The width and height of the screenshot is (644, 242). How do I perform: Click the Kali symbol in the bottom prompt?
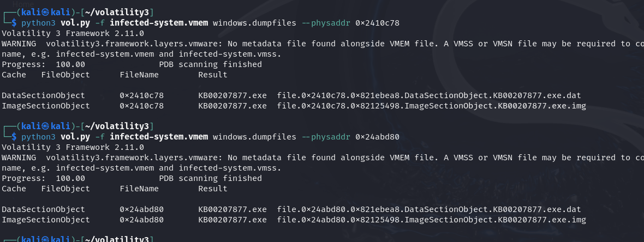click(46, 239)
